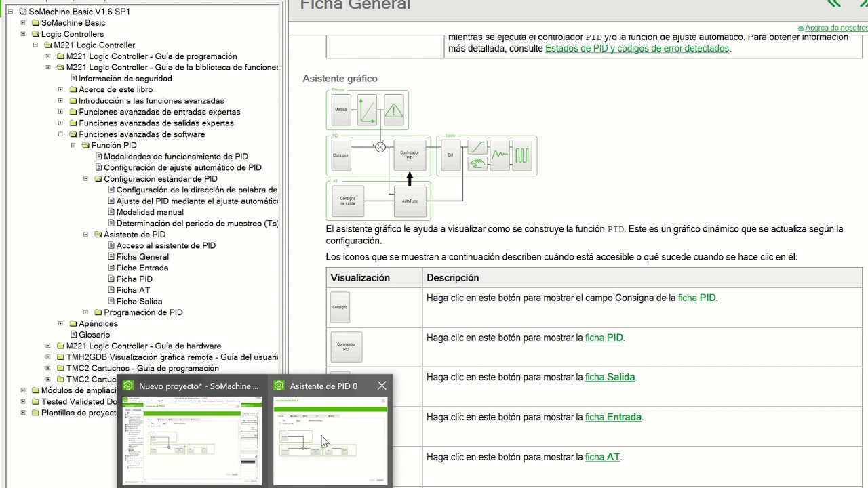Close the Asistente de PID 0 preview
Image resolution: width=868 pixels, height=488 pixels.
(382, 386)
